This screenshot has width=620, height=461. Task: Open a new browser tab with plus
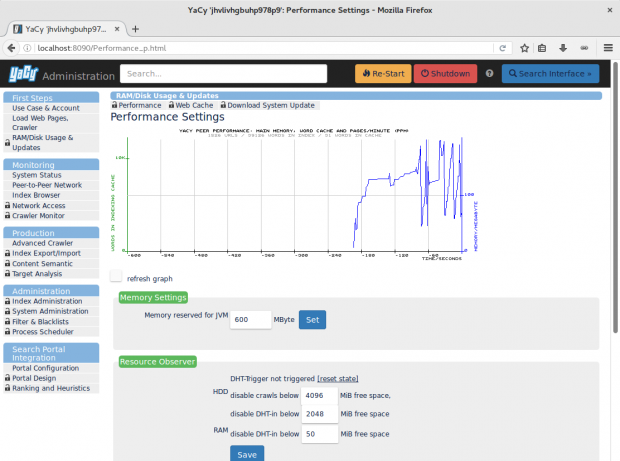[136, 29]
